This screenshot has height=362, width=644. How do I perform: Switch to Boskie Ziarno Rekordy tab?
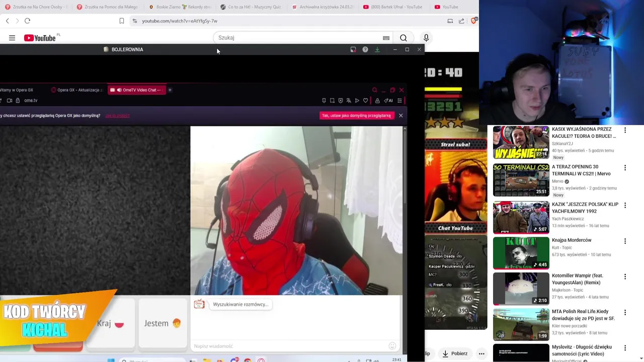coord(180,7)
